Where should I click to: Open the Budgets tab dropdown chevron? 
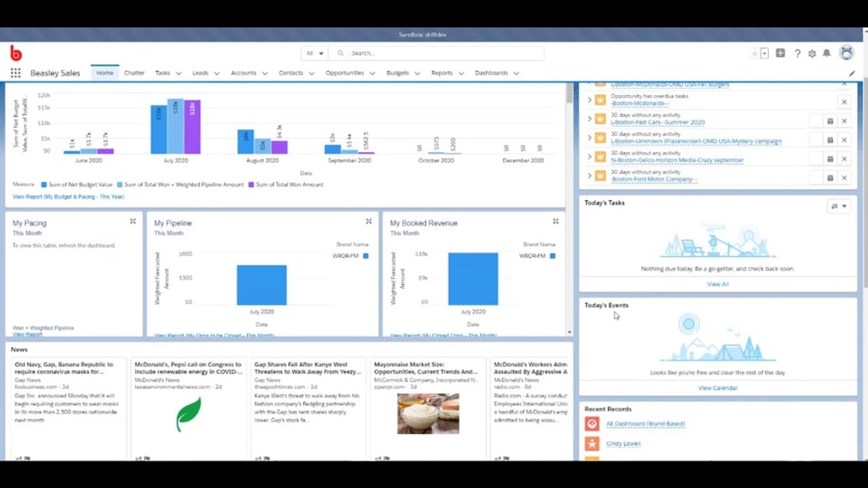[x=417, y=73]
